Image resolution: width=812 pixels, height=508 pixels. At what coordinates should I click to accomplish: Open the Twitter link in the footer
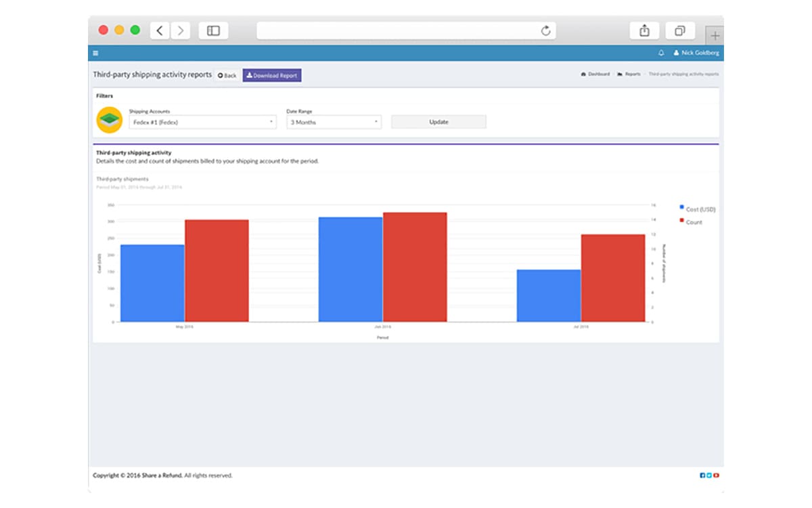(709, 475)
